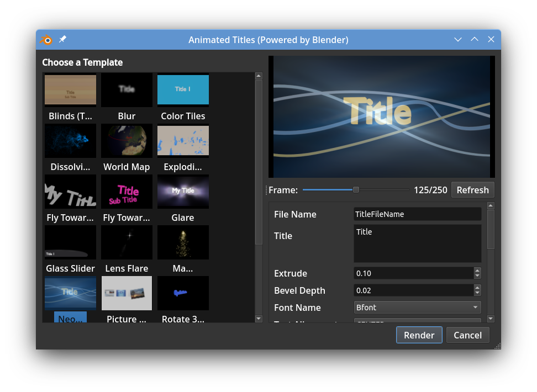The width and height of the screenshot is (537, 392).
Task: Click into the Title text area
Action: pos(417,243)
